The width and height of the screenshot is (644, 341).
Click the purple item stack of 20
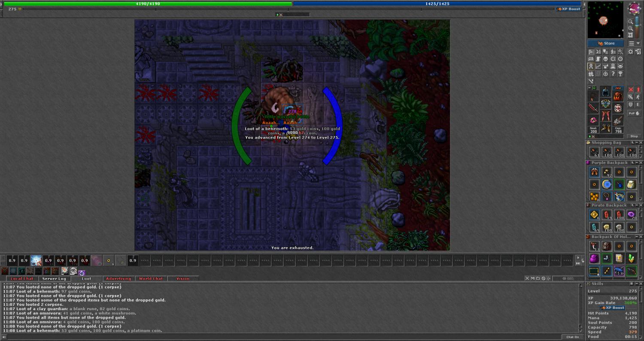pos(632,215)
